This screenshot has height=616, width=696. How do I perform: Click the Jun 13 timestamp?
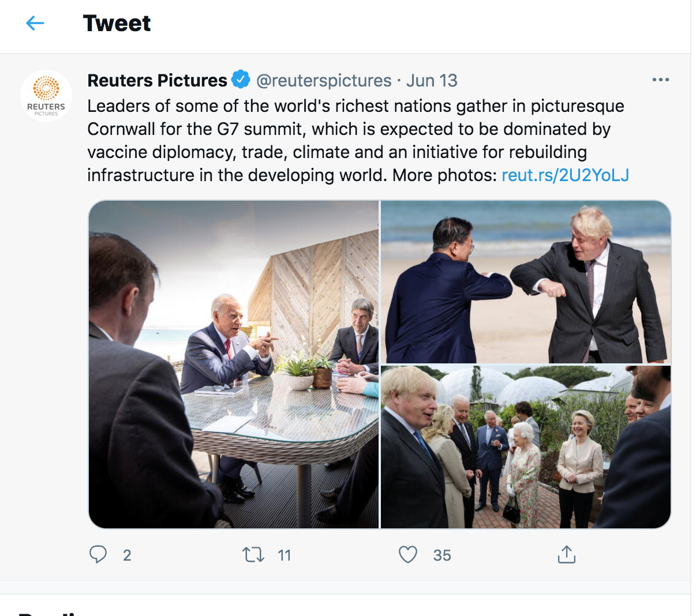tap(432, 80)
